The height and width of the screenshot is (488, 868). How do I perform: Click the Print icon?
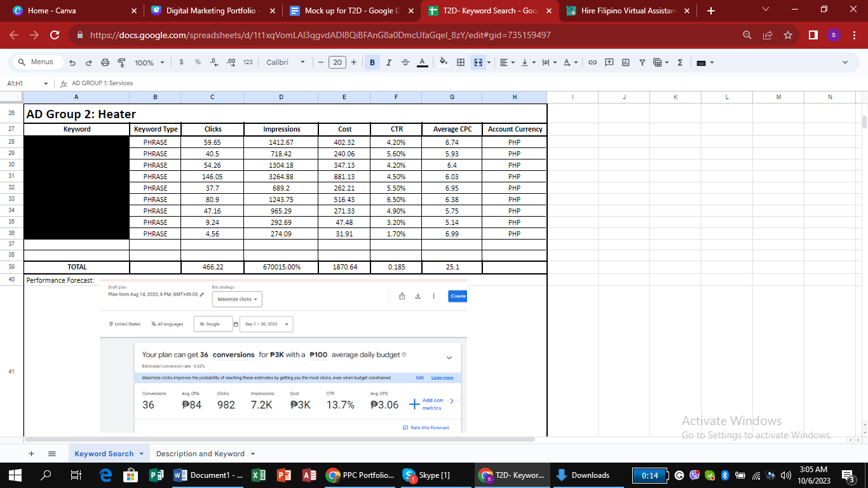click(x=105, y=62)
